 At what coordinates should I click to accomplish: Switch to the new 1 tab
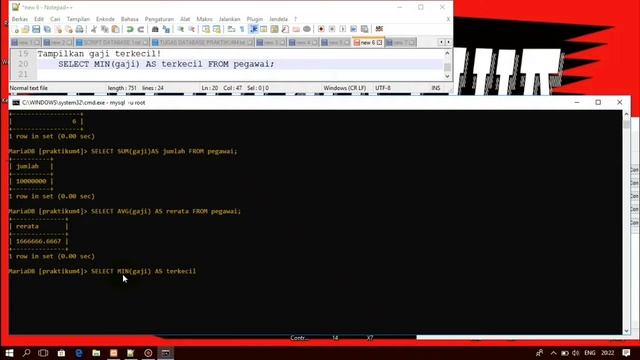click(25, 42)
